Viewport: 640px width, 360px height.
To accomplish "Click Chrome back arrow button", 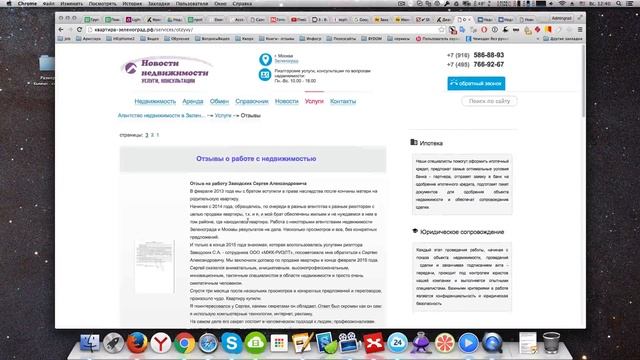I will click(61, 30).
